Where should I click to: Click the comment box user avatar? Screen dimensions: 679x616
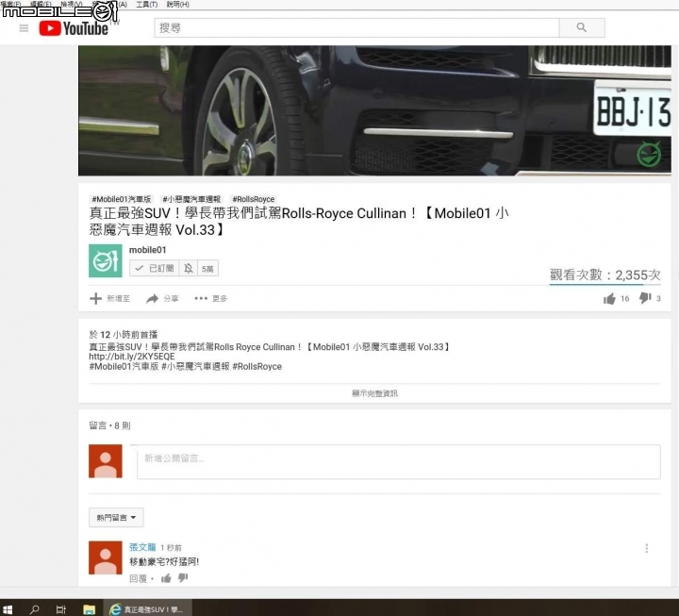(x=106, y=461)
